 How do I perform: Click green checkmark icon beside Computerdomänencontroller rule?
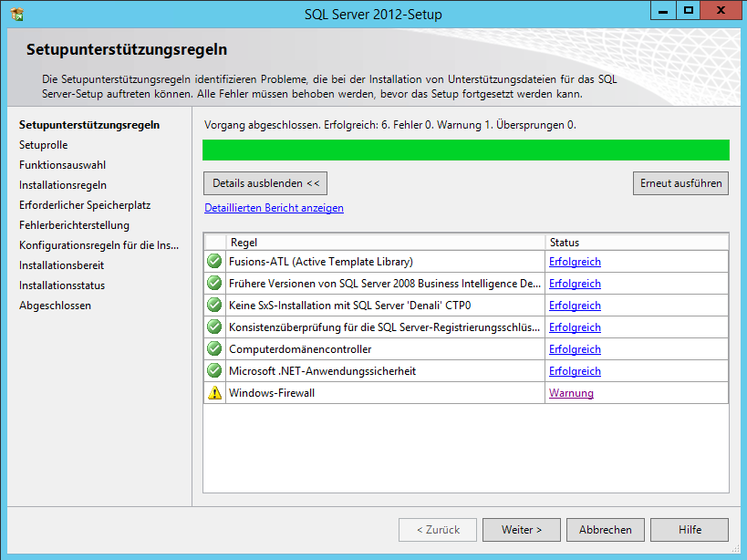(214, 349)
